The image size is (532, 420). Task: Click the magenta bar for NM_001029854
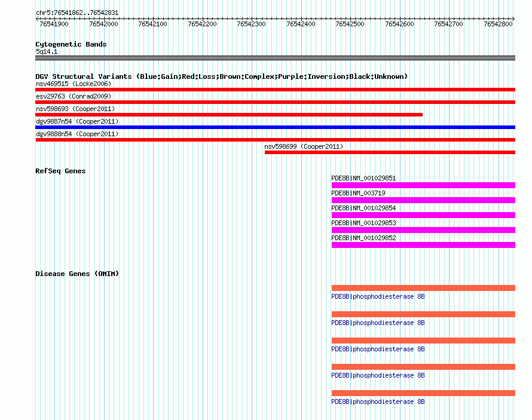(x=423, y=215)
